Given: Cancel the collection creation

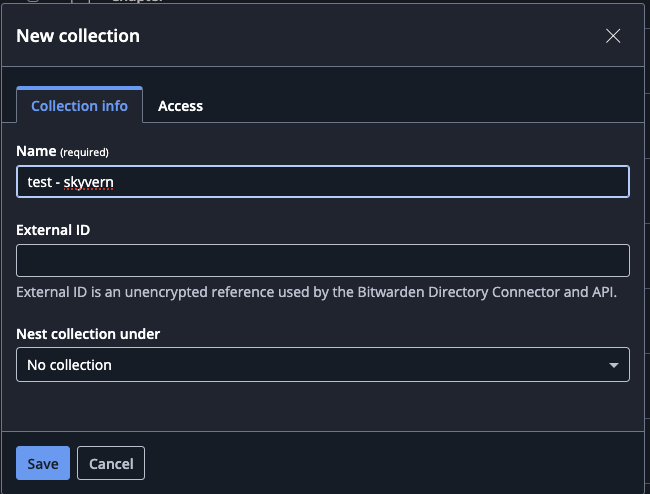Looking at the screenshot, I should (x=111, y=463).
